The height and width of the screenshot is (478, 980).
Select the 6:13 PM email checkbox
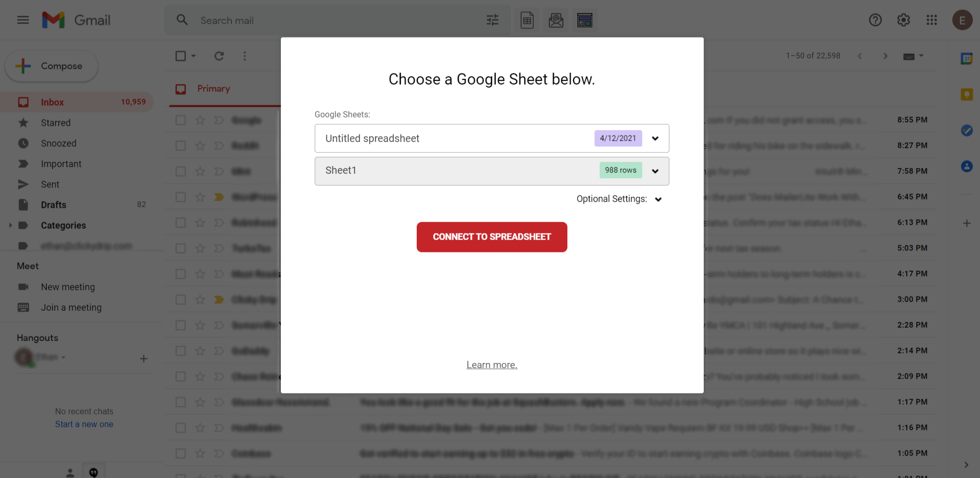coord(180,223)
